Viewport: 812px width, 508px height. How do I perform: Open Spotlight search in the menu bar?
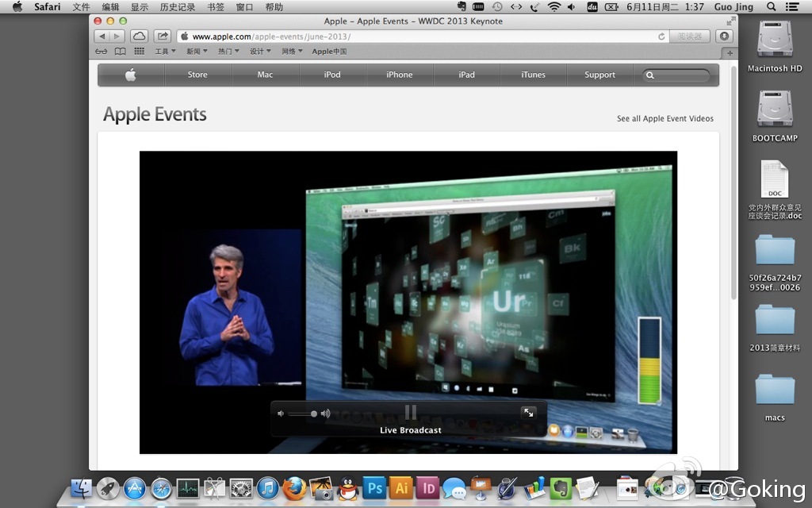771,6
